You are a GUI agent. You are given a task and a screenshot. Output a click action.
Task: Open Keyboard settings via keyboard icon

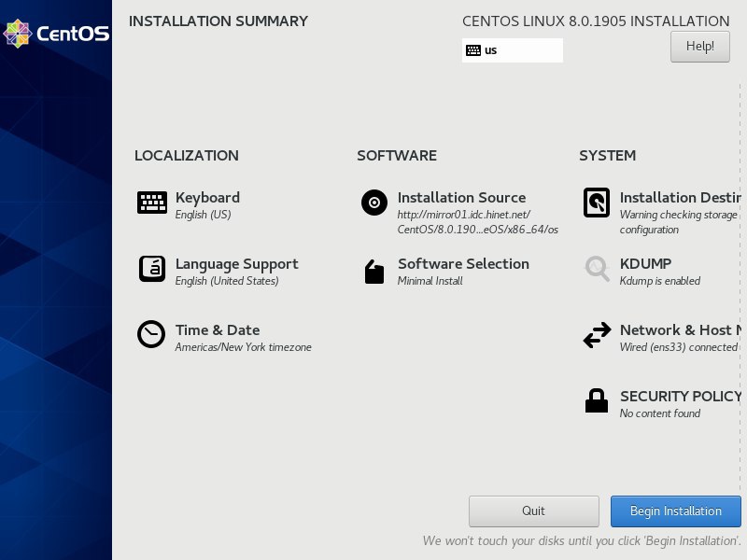152,203
